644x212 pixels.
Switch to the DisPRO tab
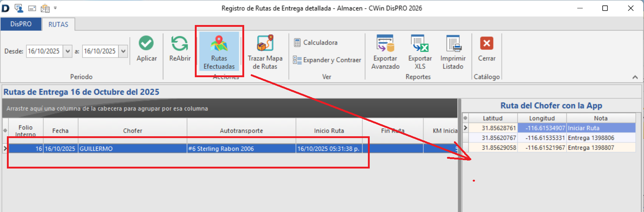click(x=21, y=24)
